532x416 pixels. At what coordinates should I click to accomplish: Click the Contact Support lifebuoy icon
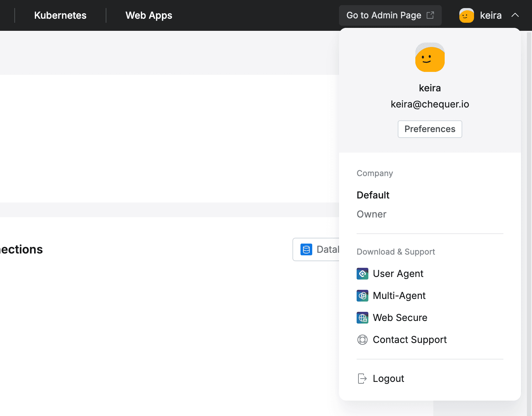(x=362, y=339)
